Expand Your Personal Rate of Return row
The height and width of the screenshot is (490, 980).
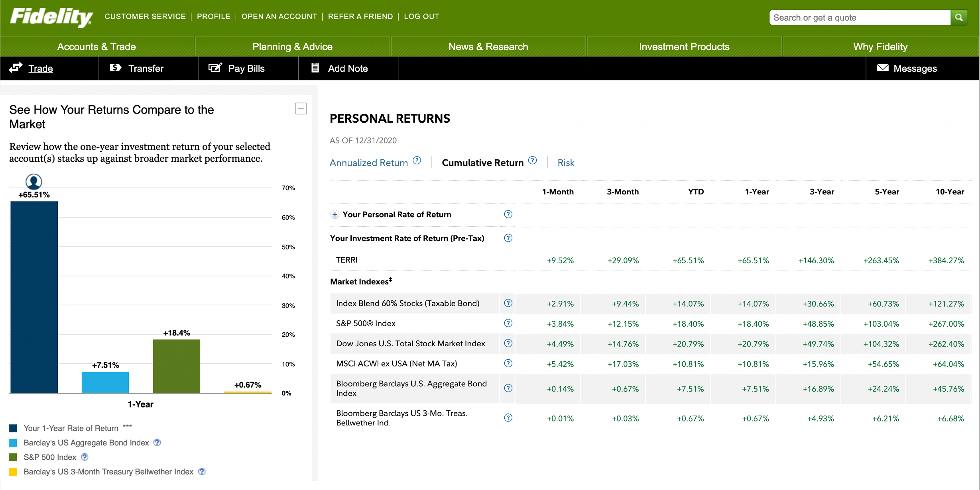pyautogui.click(x=335, y=214)
